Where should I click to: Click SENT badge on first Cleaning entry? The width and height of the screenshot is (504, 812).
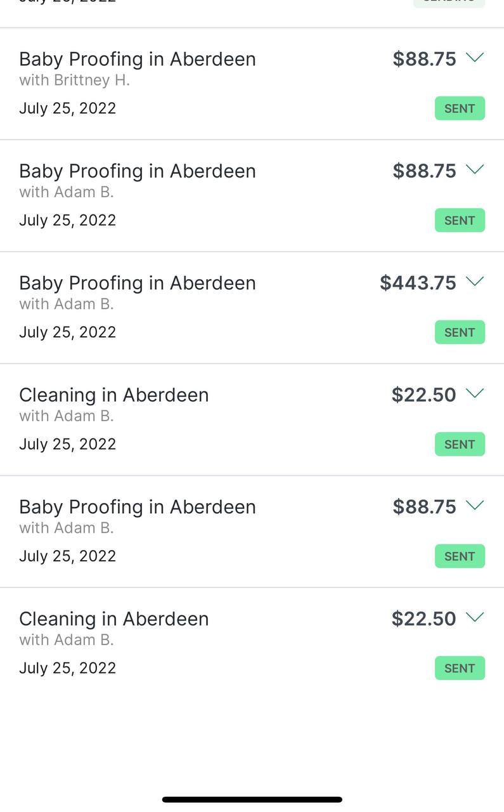coord(460,444)
